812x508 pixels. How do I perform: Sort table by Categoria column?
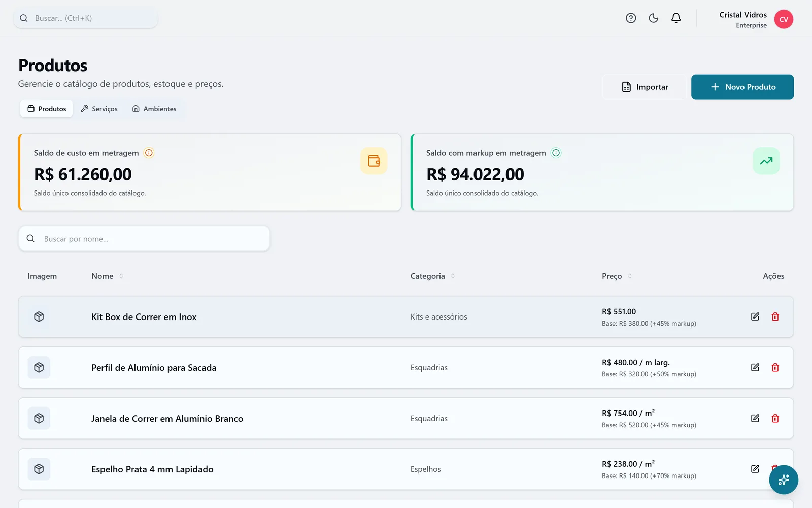pos(432,276)
